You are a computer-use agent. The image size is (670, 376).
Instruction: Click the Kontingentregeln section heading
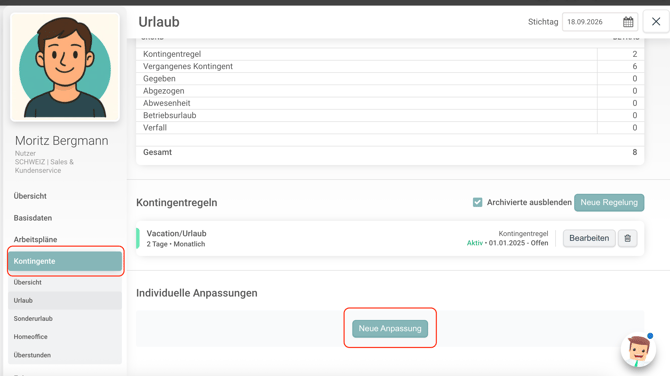pyautogui.click(x=176, y=203)
